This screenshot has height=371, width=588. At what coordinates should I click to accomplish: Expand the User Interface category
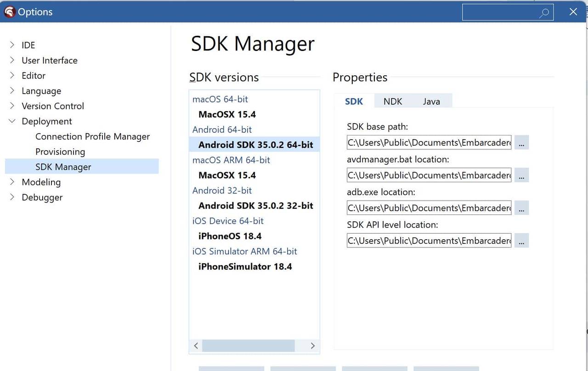[x=12, y=60]
